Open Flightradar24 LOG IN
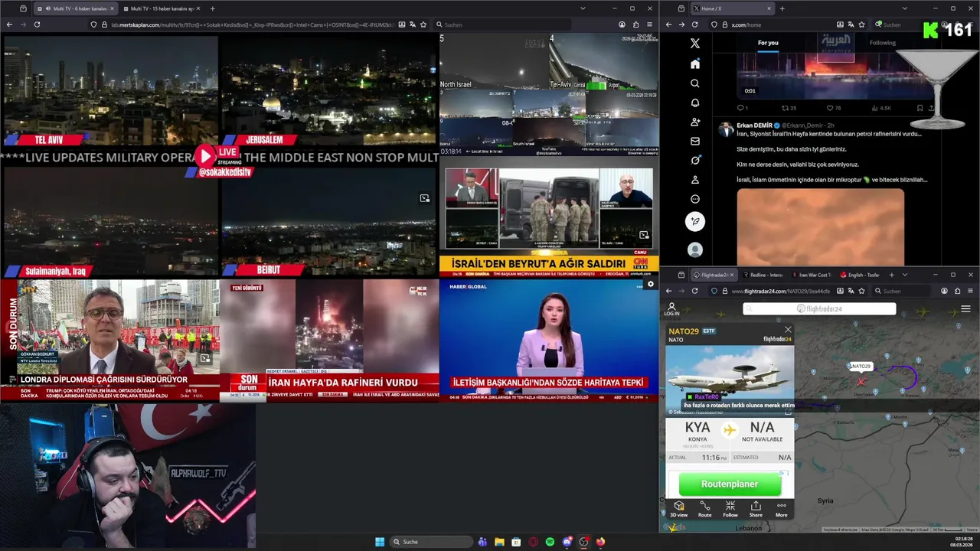The width and height of the screenshot is (980, 551). [x=671, y=309]
